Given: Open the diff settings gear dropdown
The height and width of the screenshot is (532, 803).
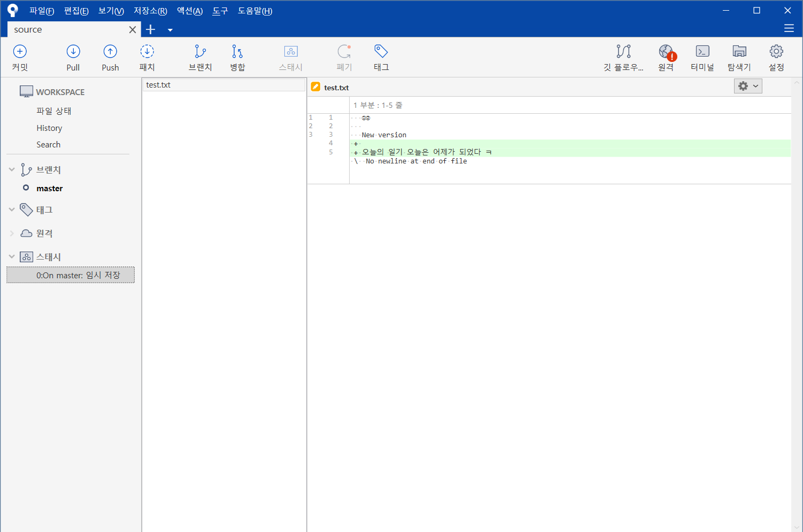Looking at the screenshot, I should tap(748, 86).
